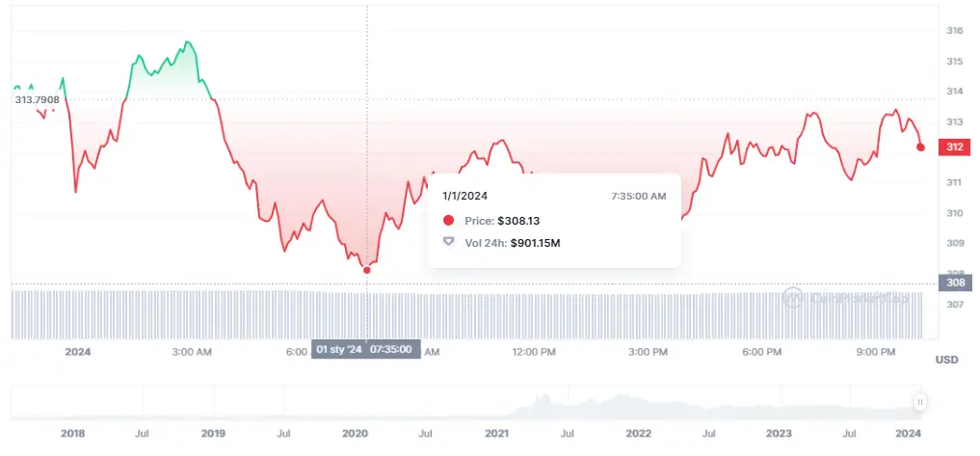Click the $901.15M volume value in tooltip
This screenshot has width=980, height=456.
pyautogui.click(x=535, y=242)
